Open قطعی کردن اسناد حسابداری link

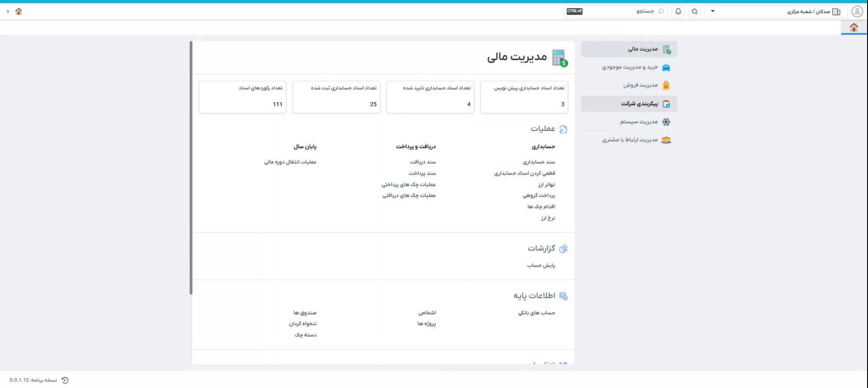click(x=524, y=173)
